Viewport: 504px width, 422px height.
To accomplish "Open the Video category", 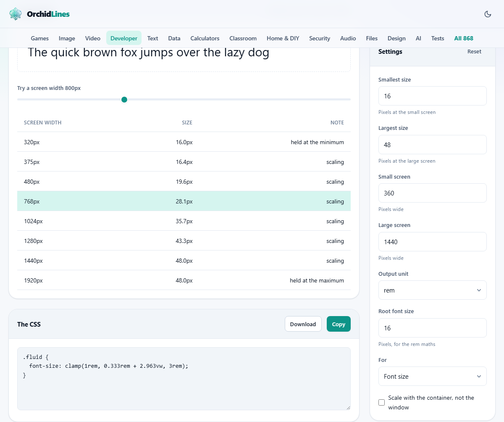I will 93,38.
